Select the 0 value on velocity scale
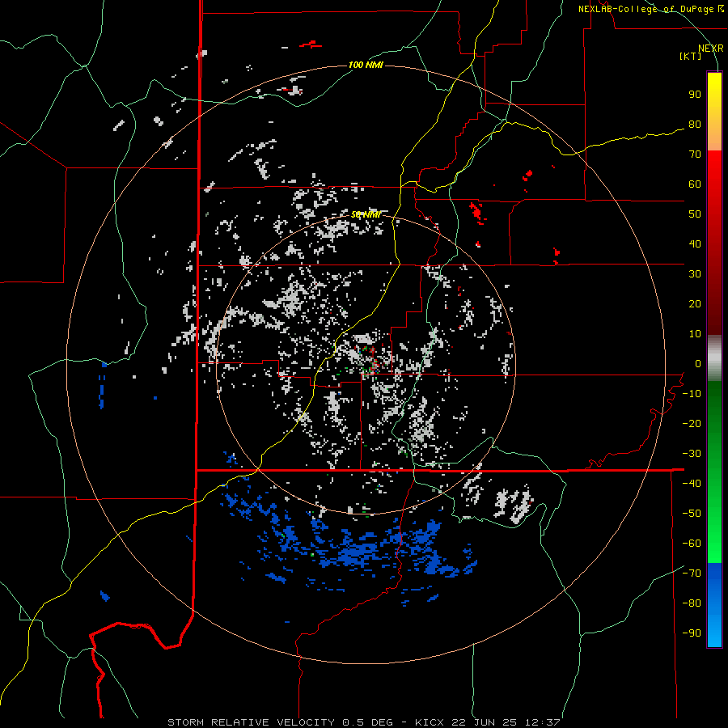Viewport: 728px width, 728px height. 698,363
